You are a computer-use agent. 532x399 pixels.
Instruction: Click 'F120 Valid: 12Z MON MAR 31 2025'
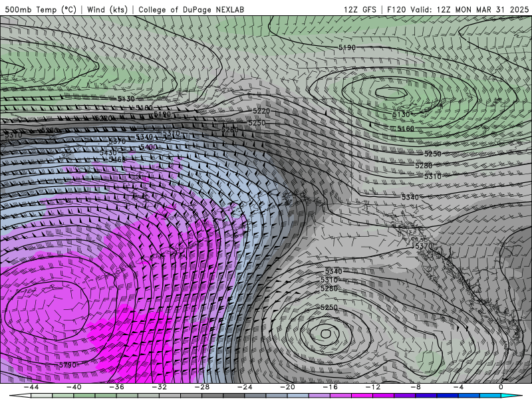tap(458, 9)
